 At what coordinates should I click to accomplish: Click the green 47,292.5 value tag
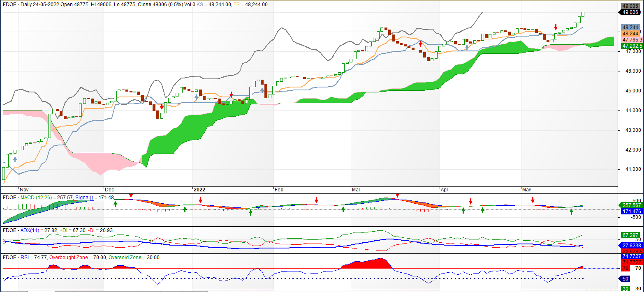point(632,46)
